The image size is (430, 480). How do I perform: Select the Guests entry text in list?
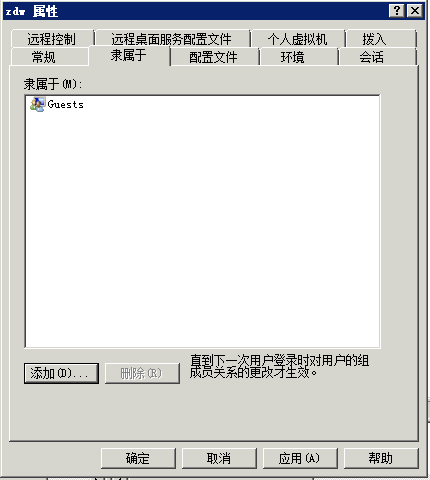(65, 104)
